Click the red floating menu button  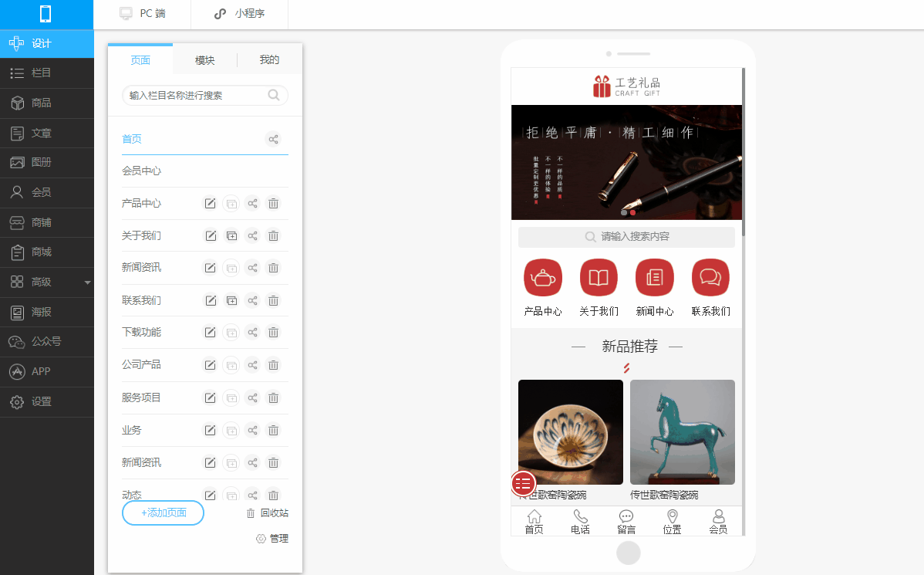[x=523, y=484]
